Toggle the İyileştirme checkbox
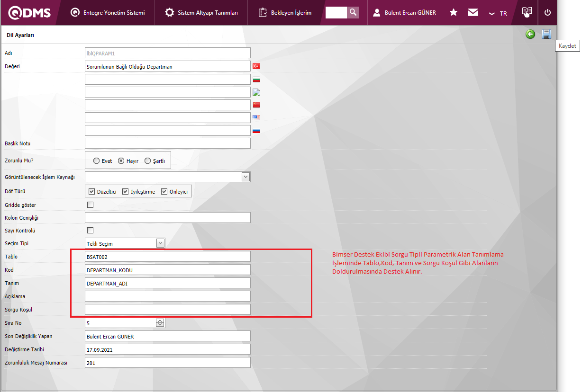The image size is (582, 392). coord(126,192)
